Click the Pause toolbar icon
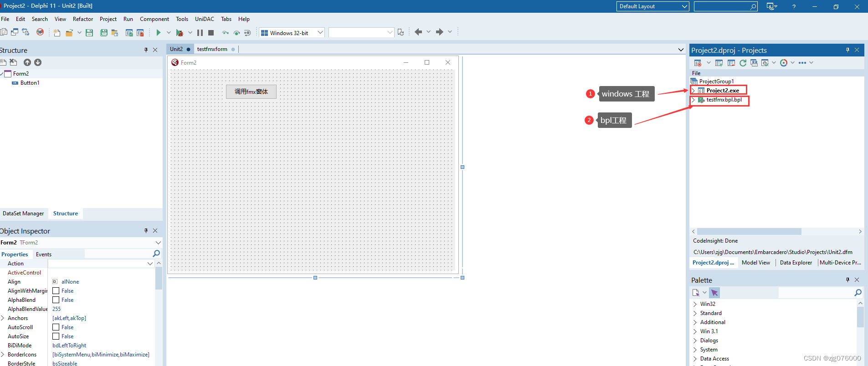868x366 pixels. [200, 33]
